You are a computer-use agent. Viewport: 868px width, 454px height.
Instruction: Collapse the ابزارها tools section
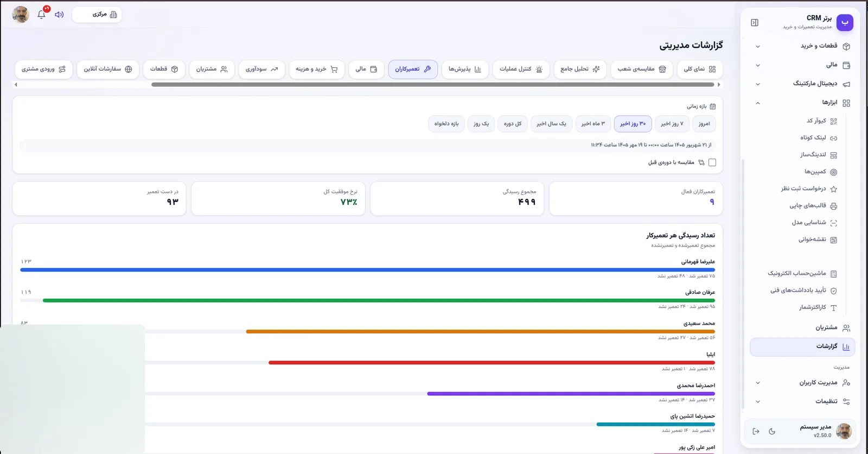802,103
